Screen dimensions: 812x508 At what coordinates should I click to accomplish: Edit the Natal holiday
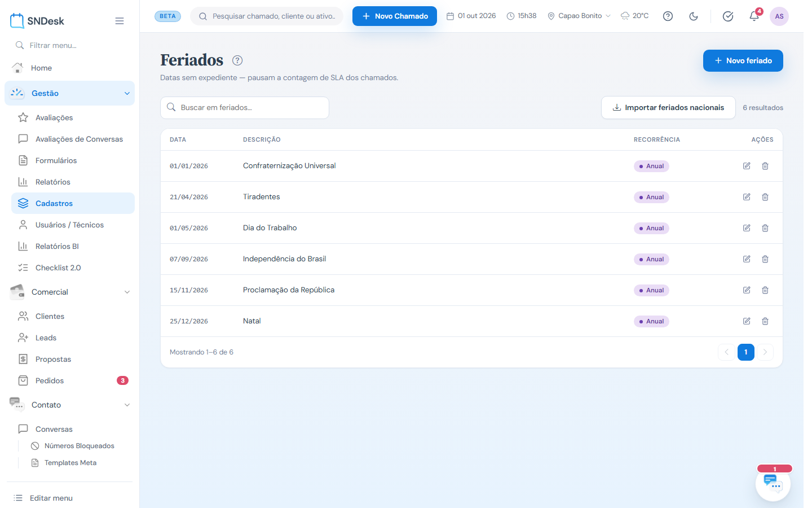[x=747, y=321]
